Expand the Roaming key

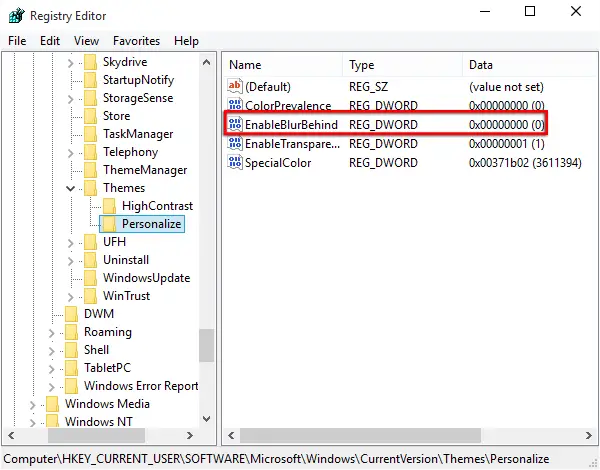pos(52,333)
